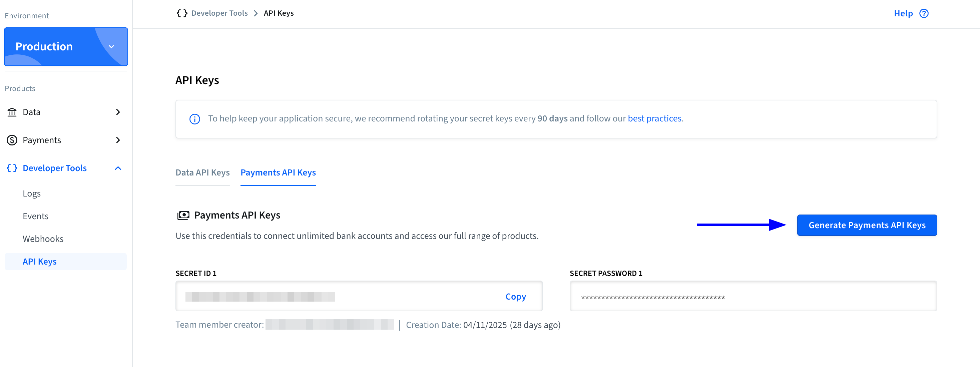The image size is (980, 367).
Task: Expand the Data products chevron
Action: (x=118, y=112)
